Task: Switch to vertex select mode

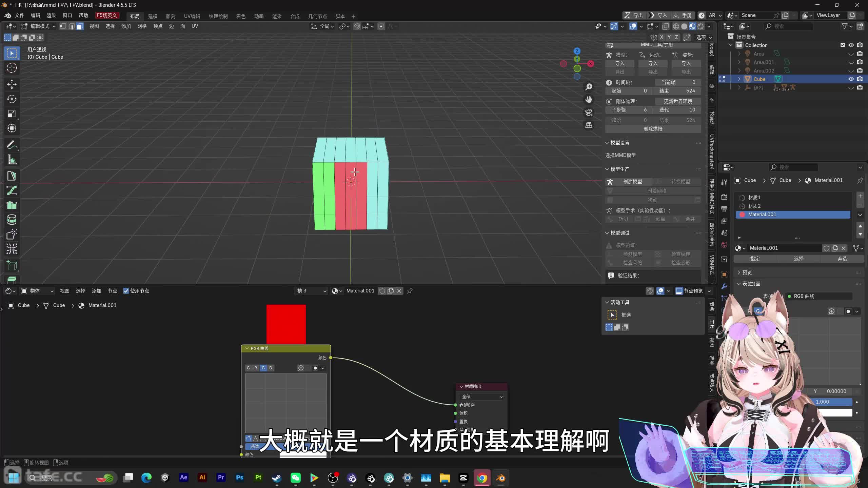Action: click(63, 26)
